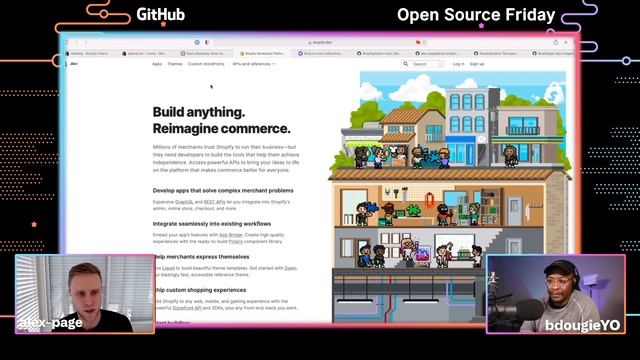Open the GraphQL link
The width and height of the screenshot is (640, 360).
184,202
